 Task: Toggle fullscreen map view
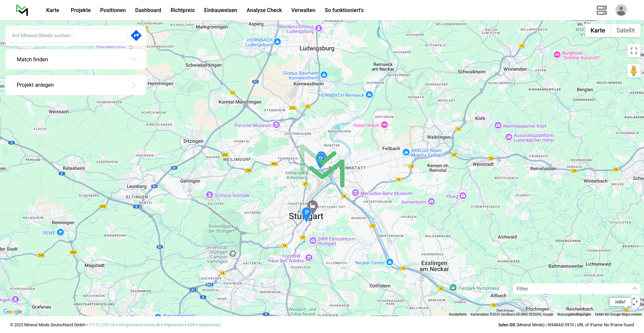[x=634, y=51]
